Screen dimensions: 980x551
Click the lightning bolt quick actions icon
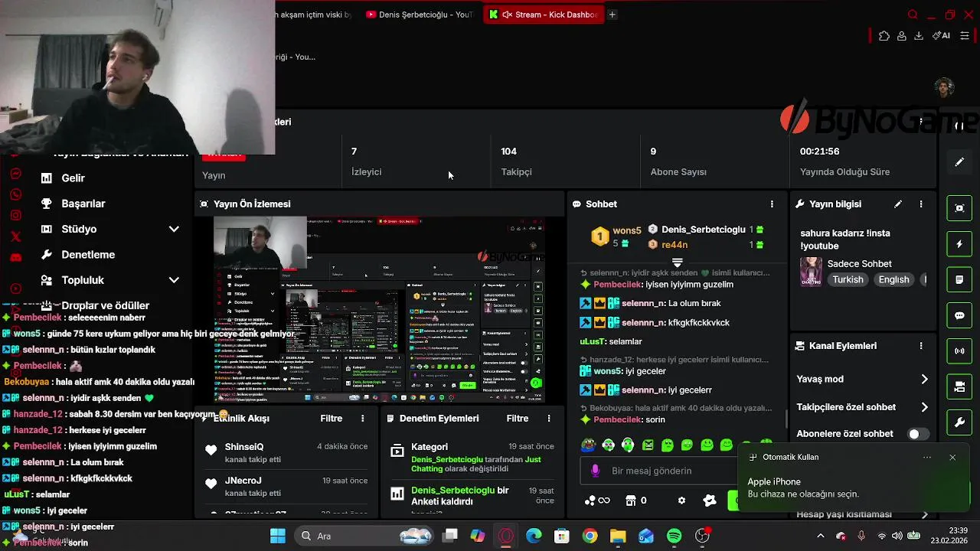[959, 244]
